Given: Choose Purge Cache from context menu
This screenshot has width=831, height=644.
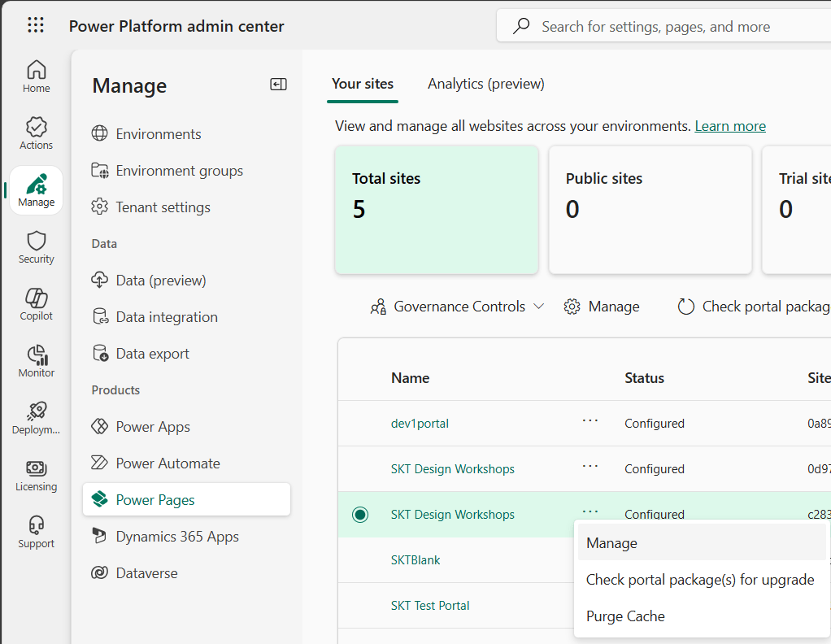Looking at the screenshot, I should pyautogui.click(x=625, y=616).
